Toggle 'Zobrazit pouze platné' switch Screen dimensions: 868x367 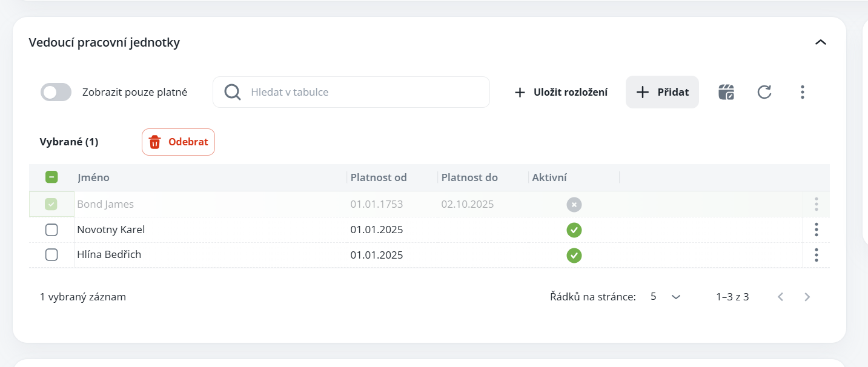coord(56,92)
